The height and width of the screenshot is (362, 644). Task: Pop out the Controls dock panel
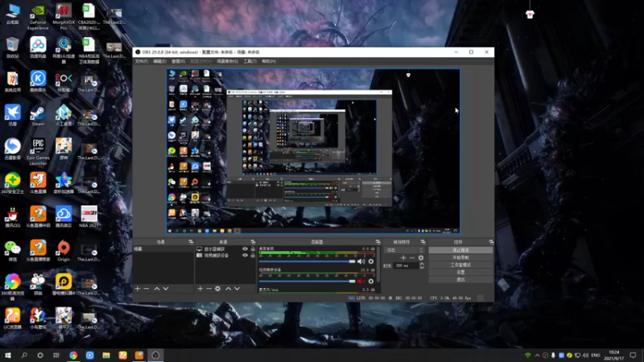[491, 242]
